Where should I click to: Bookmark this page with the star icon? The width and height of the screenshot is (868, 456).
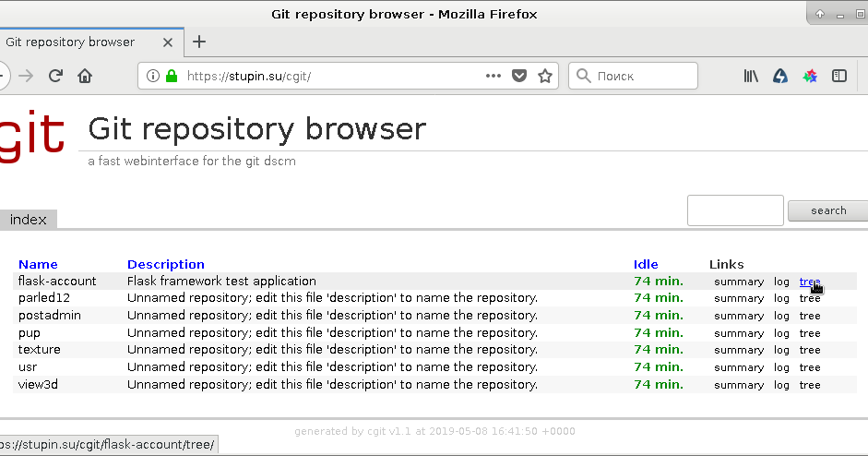[545, 76]
